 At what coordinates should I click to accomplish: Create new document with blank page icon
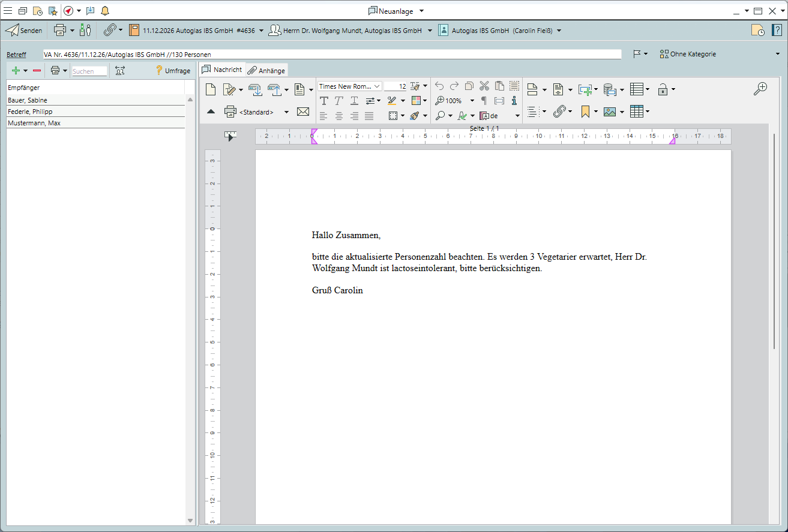coord(210,90)
